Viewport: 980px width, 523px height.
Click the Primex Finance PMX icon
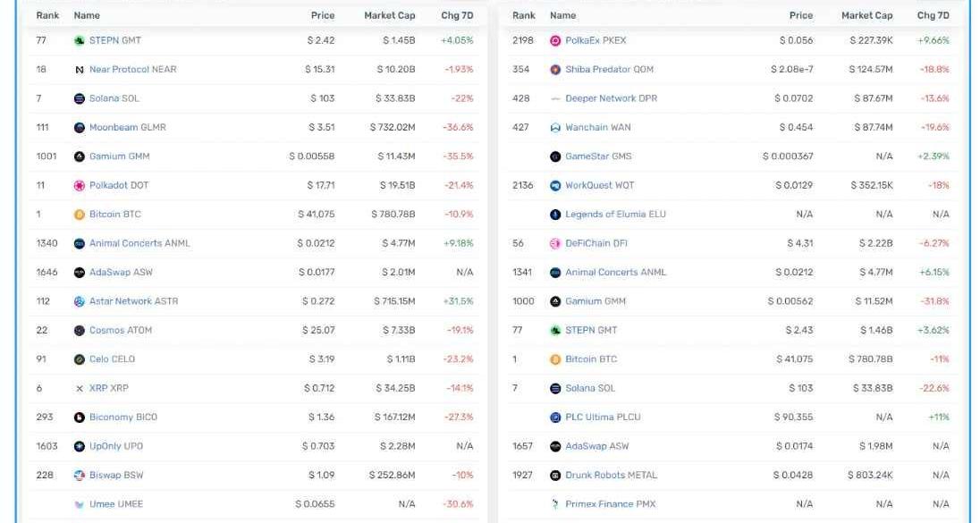555,504
